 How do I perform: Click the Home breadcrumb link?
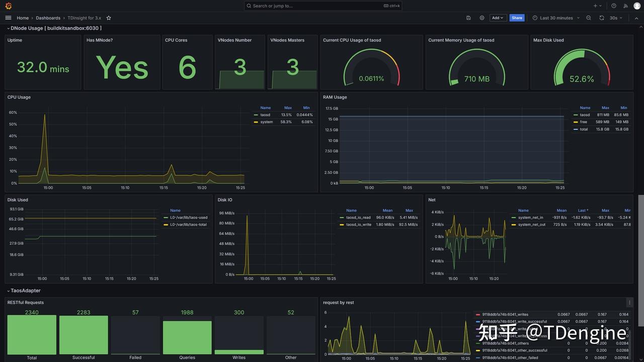point(23,18)
